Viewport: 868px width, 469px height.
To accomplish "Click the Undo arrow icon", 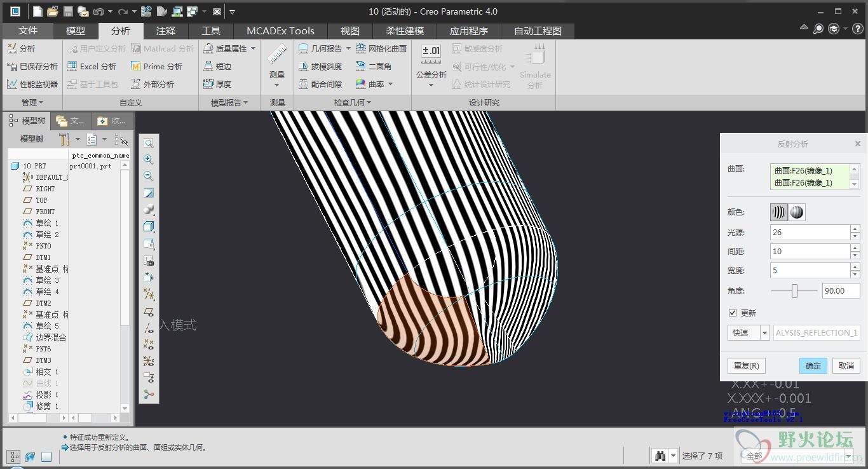I will coord(98,11).
